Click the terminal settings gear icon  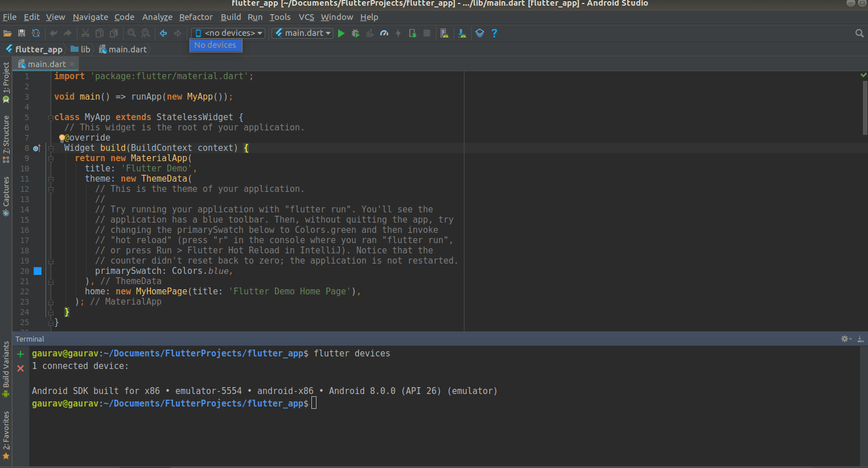pos(845,339)
